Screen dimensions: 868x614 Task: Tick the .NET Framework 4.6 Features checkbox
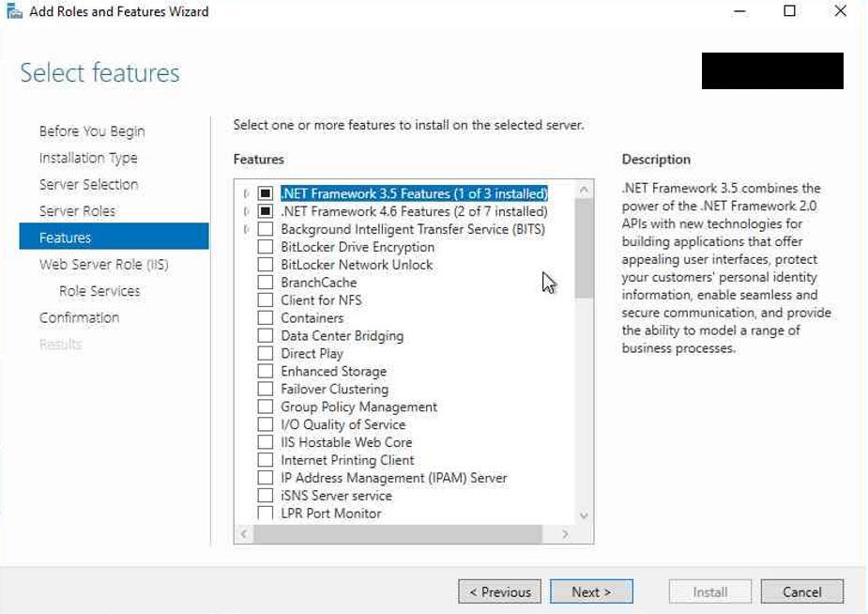pos(266,211)
